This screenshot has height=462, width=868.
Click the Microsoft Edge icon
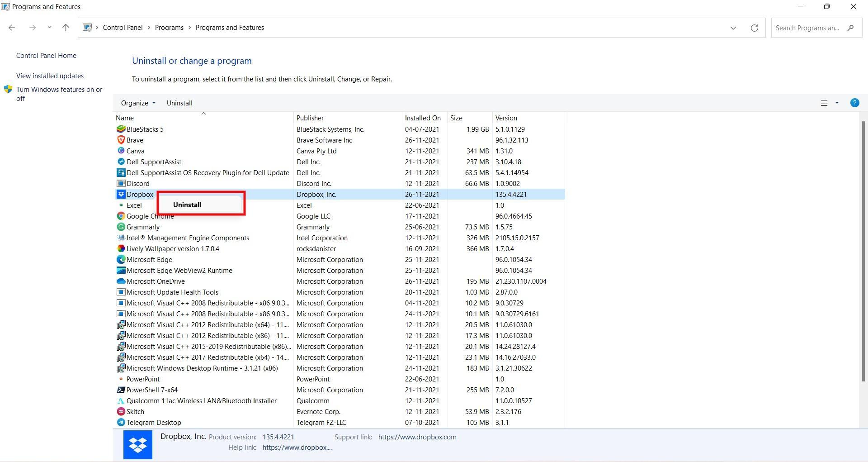[121, 259]
